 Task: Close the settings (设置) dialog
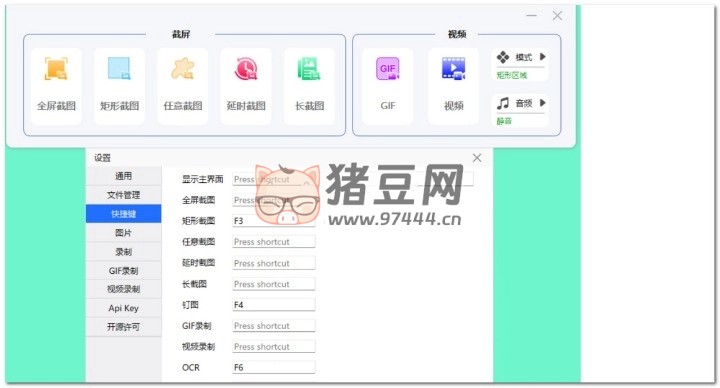click(477, 158)
